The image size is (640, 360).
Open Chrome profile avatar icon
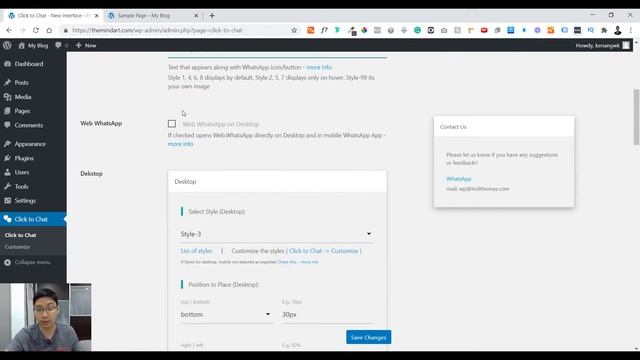(x=618, y=30)
